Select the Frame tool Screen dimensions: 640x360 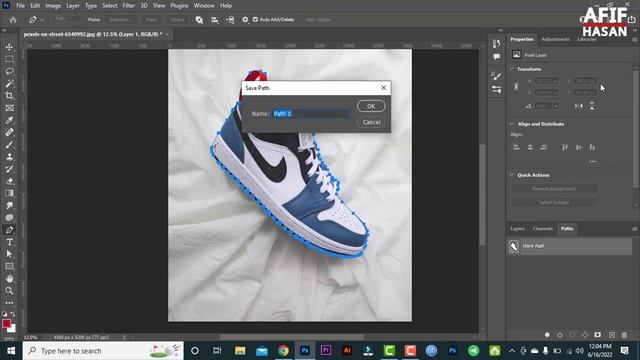[9, 108]
